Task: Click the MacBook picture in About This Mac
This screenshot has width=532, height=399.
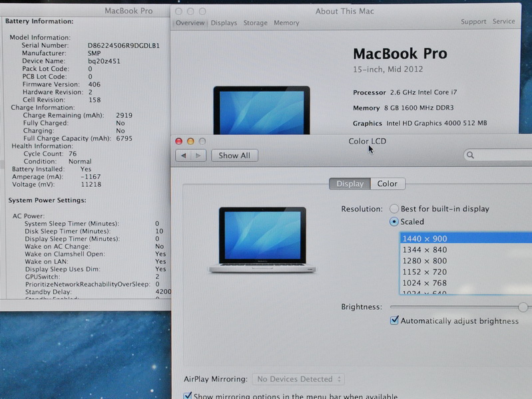Action: click(x=262, y=110)
